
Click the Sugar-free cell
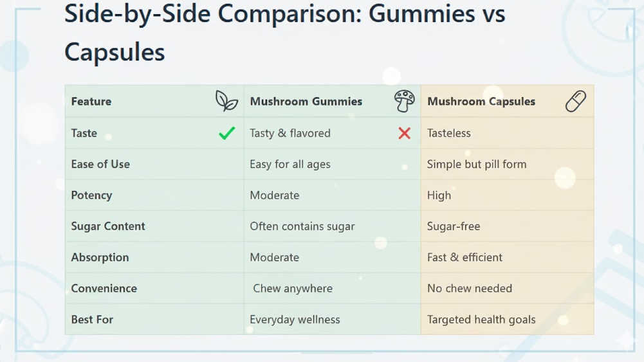coord(454,226)
